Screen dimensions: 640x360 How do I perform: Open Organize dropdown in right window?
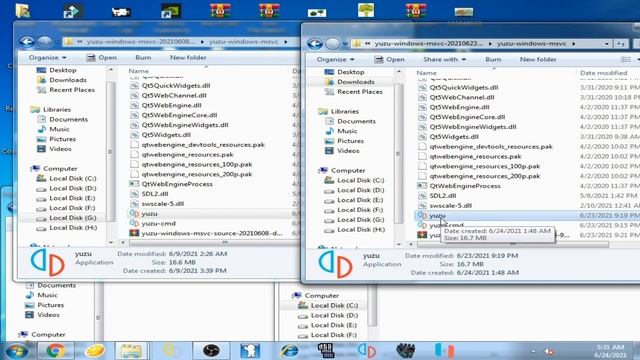click(335, 60)
